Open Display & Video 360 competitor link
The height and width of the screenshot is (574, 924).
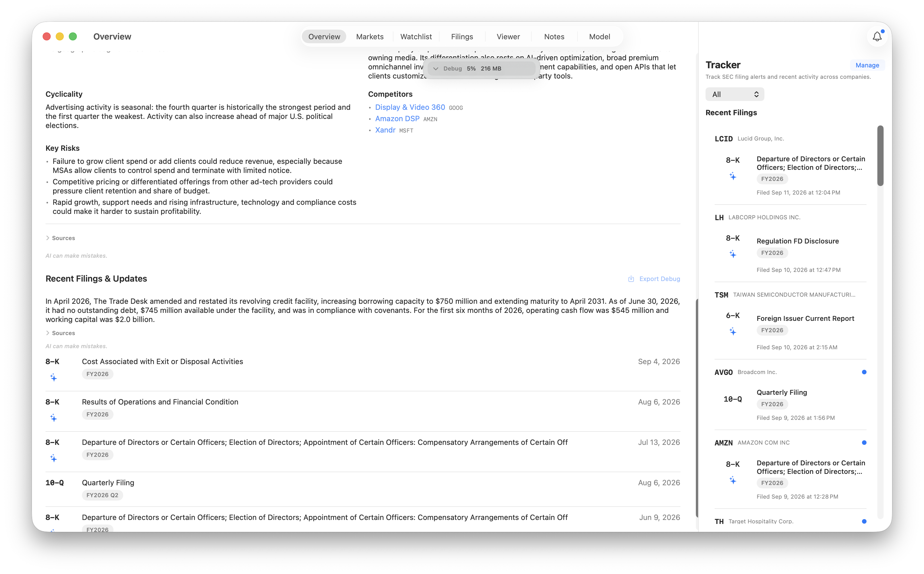click(x=410, y=108)
